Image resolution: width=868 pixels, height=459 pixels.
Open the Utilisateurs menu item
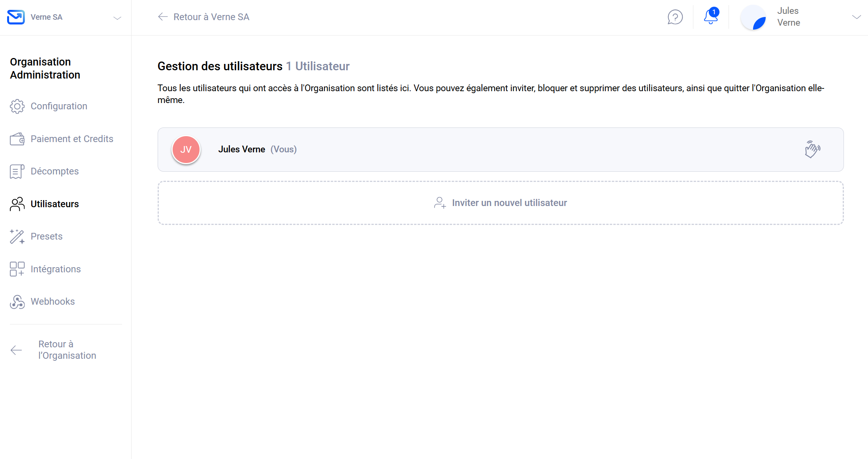click(55, 204)
